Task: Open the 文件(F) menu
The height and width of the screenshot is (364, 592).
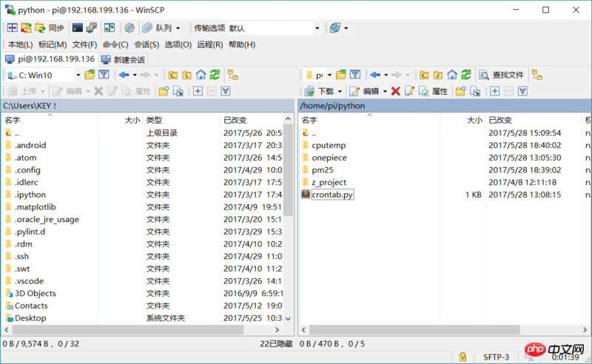Action: pyautogui.click(x=84, y=44)
